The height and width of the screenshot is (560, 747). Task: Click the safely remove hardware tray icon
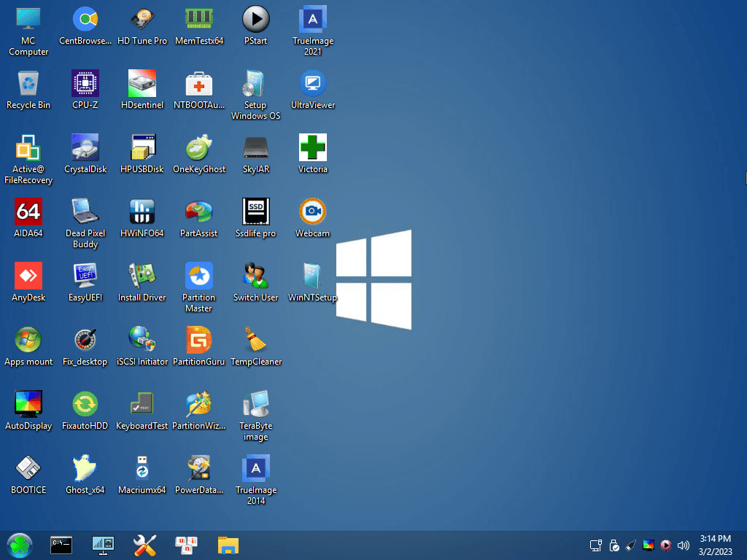(614, 545)
